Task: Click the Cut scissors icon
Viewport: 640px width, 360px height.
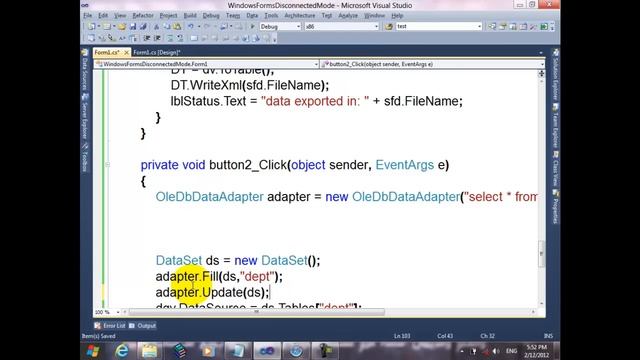Action: (x=156, y=27)
